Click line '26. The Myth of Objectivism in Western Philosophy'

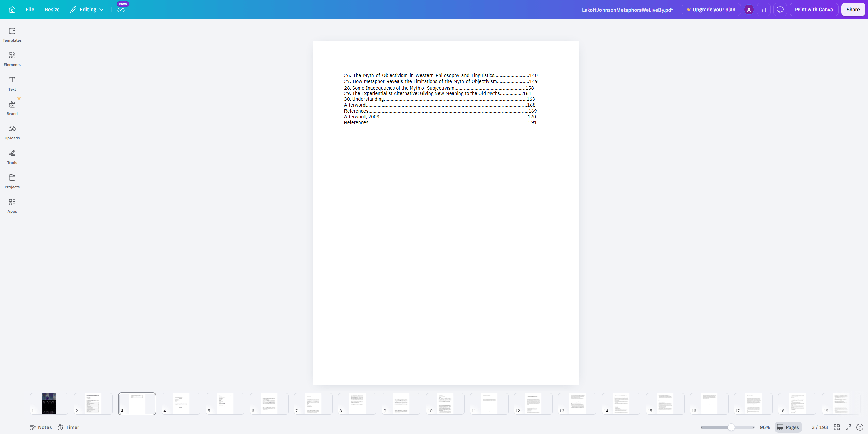click(441, 75)
